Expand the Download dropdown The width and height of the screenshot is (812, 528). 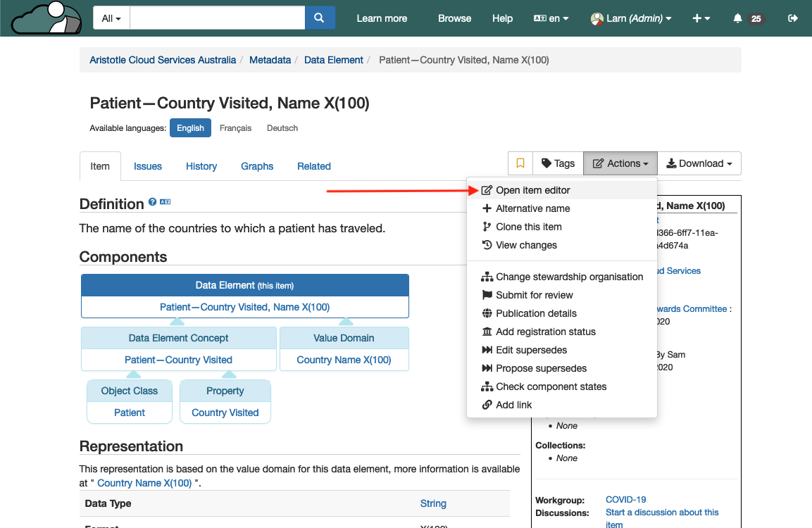point(699,163)
